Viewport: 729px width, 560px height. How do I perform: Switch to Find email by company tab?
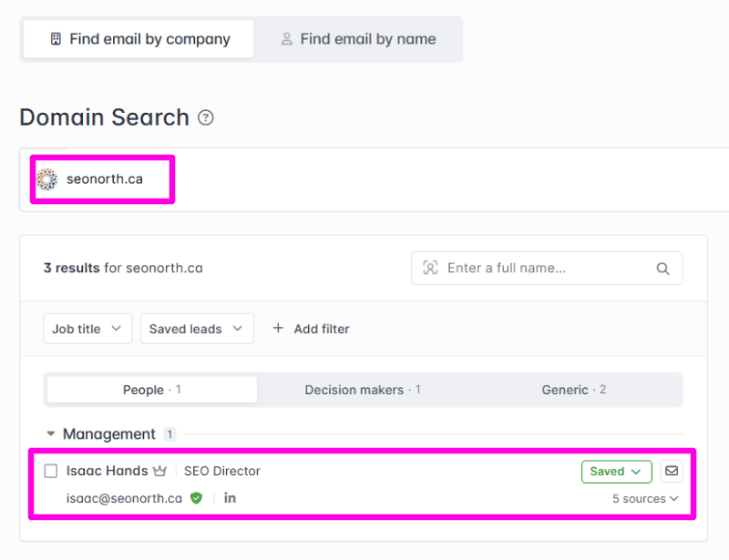tap(139, 39)
